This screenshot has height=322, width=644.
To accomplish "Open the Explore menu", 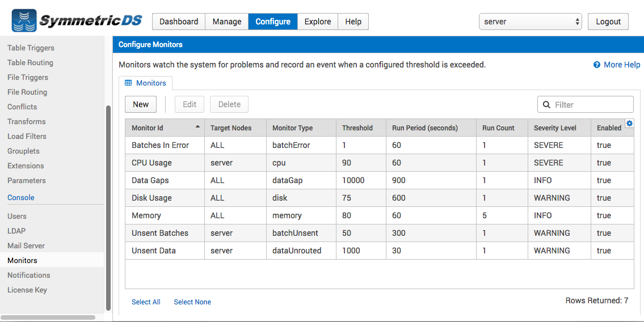I will pos(318,22).
